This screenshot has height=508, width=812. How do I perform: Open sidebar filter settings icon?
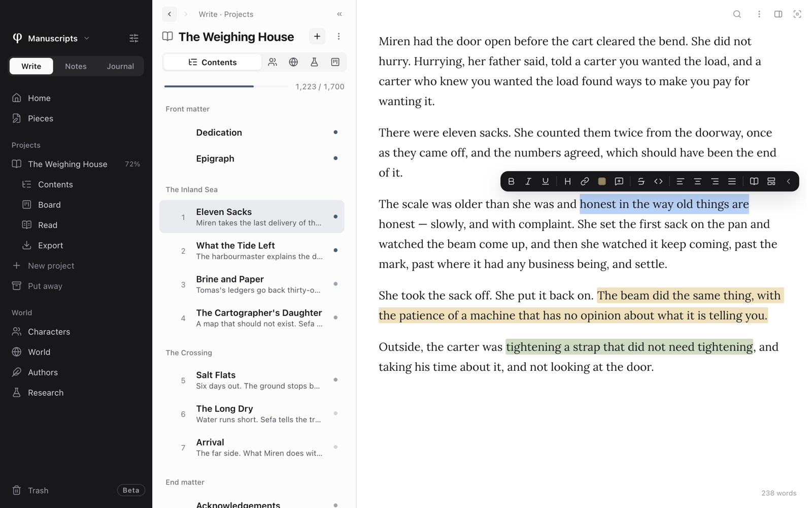(134, 38)
